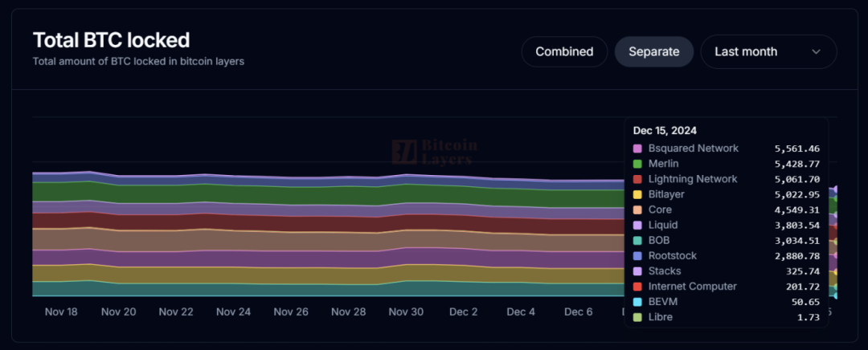Click the Libre legend entry label
This screenshot has height=350, width=868.
(x=660, y=317)
